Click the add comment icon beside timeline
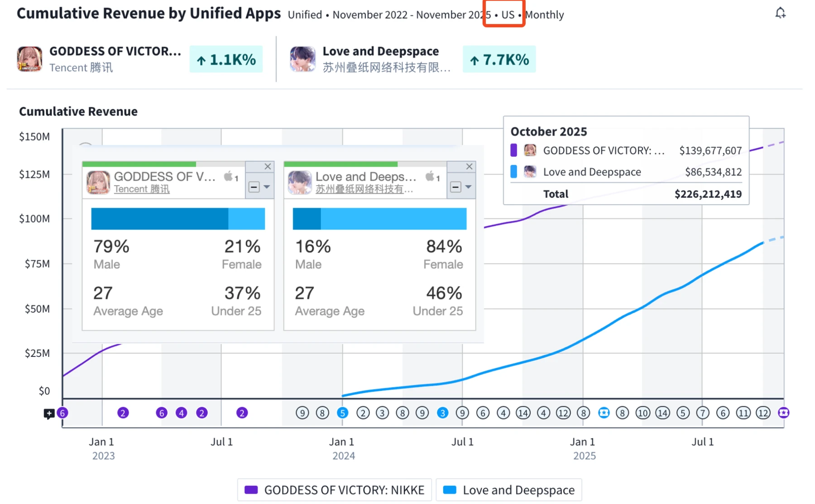 tap(49, 413)
